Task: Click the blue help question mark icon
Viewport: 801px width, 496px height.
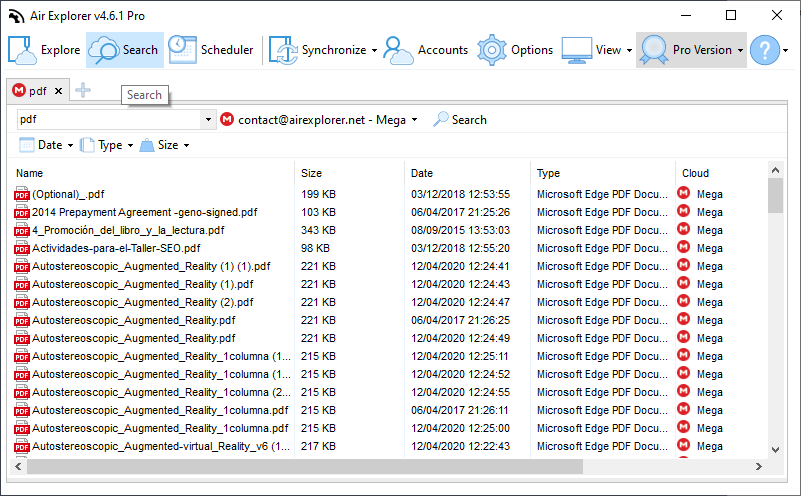Action: 765,50
